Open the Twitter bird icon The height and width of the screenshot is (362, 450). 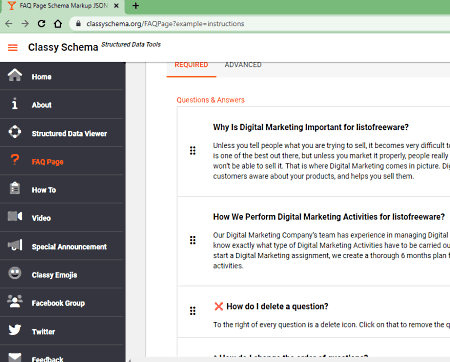(15, 330)
